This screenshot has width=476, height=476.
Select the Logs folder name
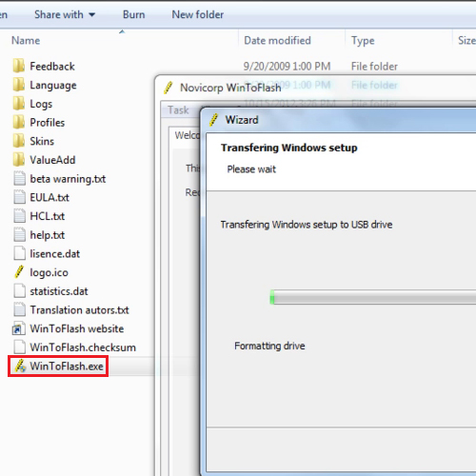tap(41, 104)
